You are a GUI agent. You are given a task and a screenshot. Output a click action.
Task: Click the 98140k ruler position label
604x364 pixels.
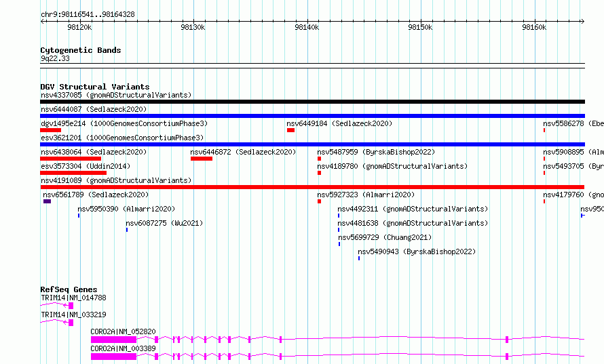[307, 27]
